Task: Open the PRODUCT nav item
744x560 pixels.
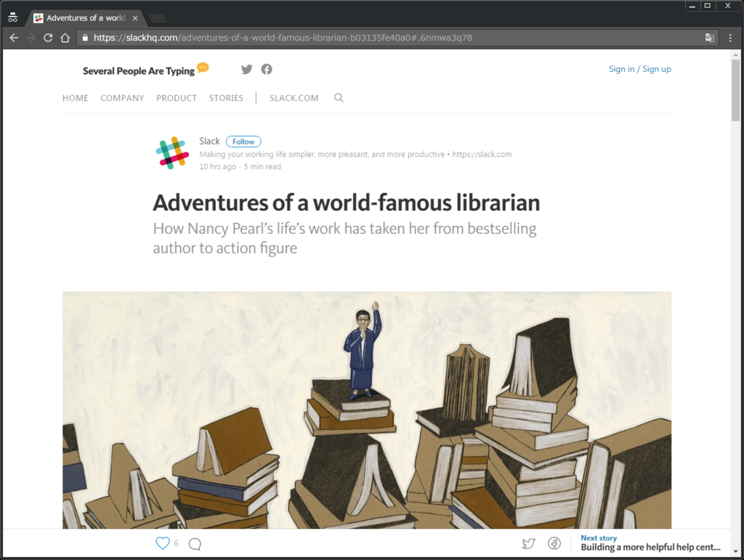Action: click(177, 98)
